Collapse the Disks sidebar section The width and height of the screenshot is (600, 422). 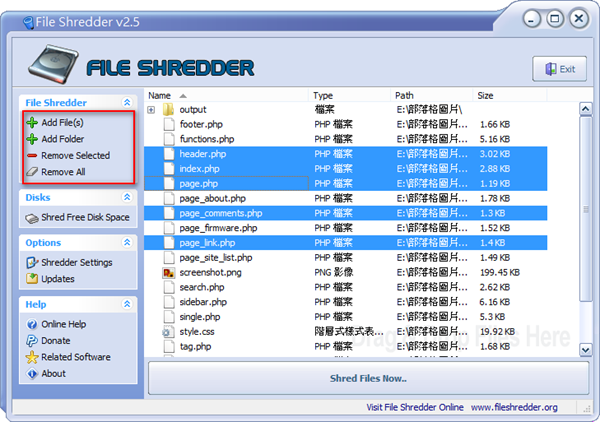[127, 197]
